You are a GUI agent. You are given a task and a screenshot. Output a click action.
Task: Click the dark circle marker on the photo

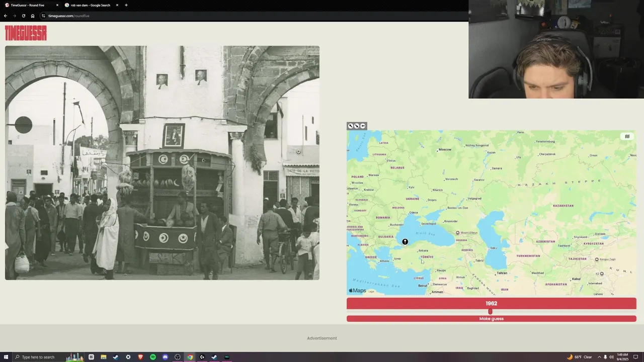[x=24, y=125]
